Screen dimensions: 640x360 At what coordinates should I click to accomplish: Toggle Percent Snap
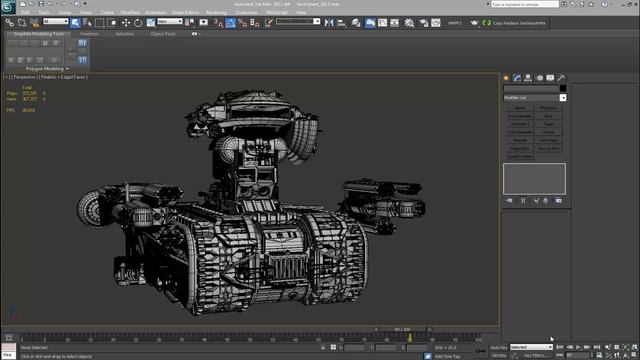(242, 23)
